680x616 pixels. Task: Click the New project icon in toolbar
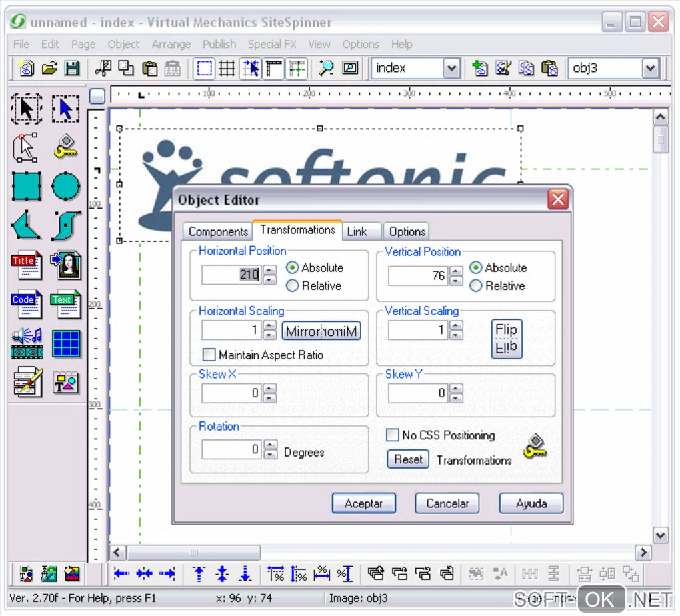27,69
